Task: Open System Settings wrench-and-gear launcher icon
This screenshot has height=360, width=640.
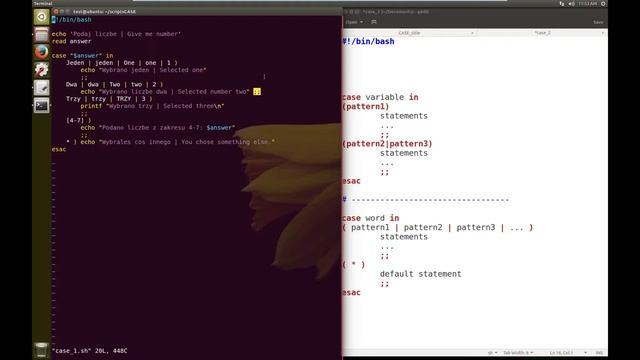Action: tap(41, 70)
